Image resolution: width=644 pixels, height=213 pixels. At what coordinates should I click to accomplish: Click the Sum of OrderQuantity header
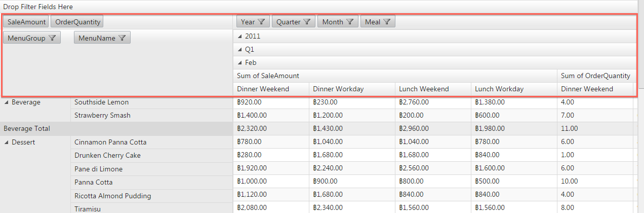point(595,76)
